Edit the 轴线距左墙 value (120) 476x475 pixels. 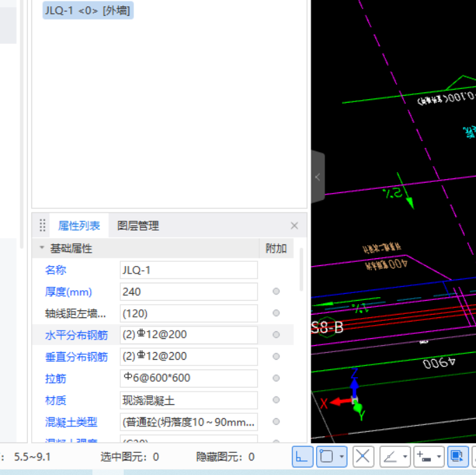tap(188, 313)
